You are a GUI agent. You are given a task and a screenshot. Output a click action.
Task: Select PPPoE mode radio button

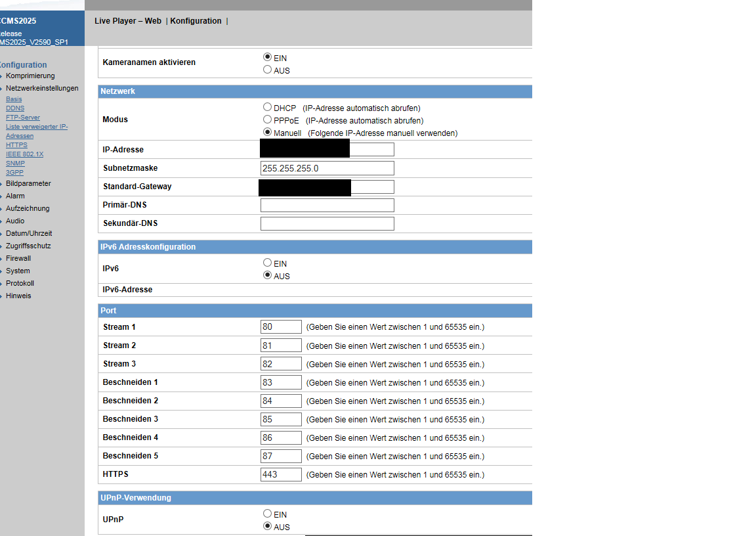[267, 120]
